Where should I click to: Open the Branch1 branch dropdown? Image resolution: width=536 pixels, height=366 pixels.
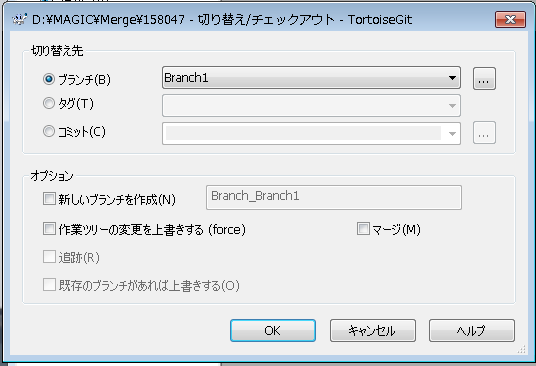311,78
